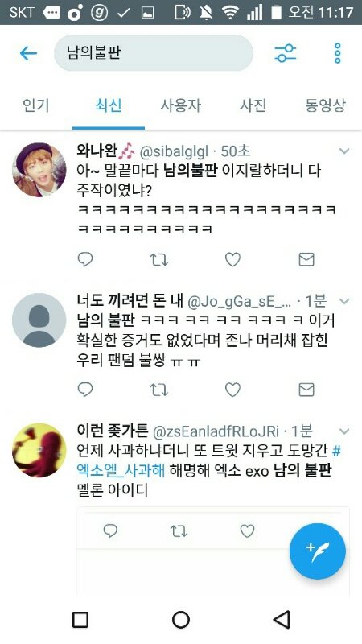Viewport: 362px width, 644px height.
Task: Like the @zsEanladfRLoJRi tweet
Action: 247,531
